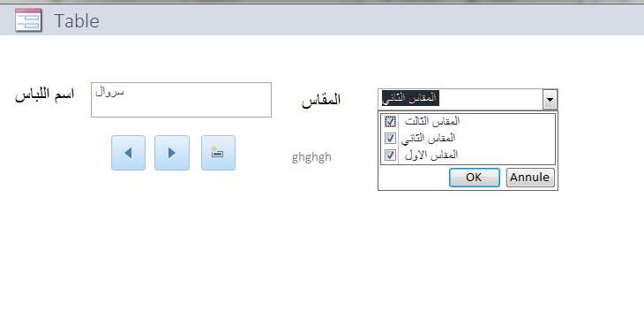Click into the اسم اللباس text field
The height and width of the screenshot is (326, 644).
(x=181, y=100)
